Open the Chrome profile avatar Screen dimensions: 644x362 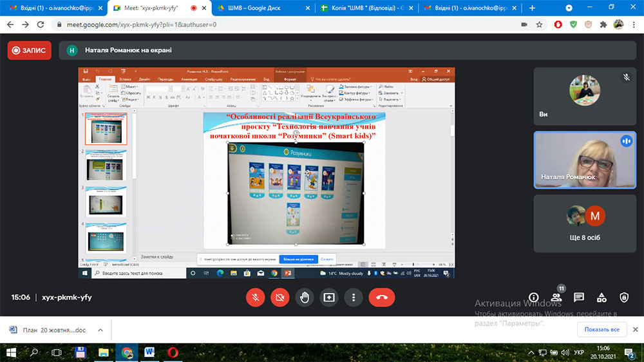[x=618, y=24]
